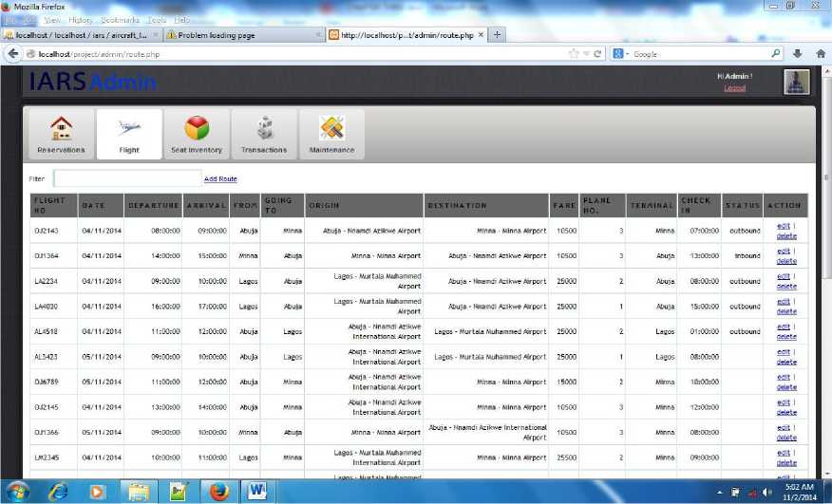Open the Maintenance tools icon
Viewport: 832px width, 504px height.
point(331,128)
